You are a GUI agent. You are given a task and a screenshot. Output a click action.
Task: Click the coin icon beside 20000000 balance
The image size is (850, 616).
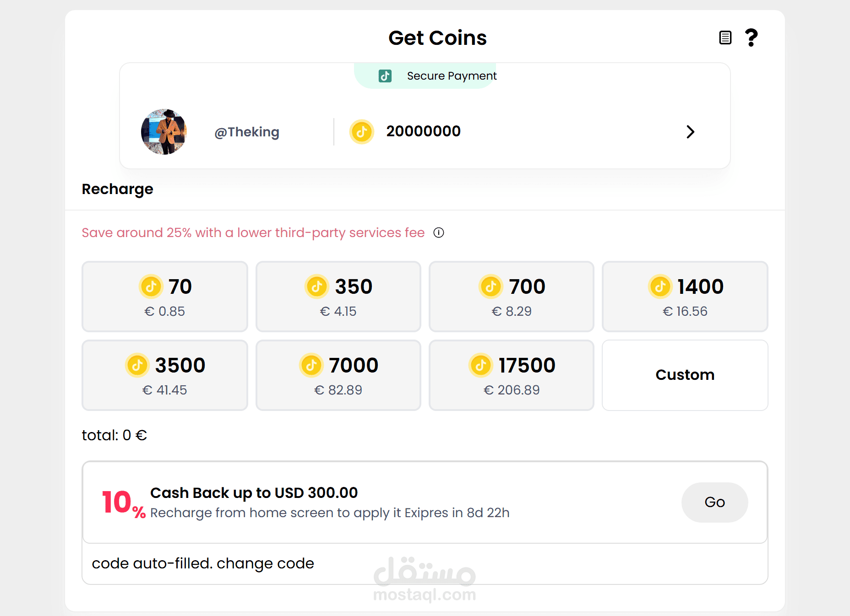pyautogui.click(x=362, y=132)
